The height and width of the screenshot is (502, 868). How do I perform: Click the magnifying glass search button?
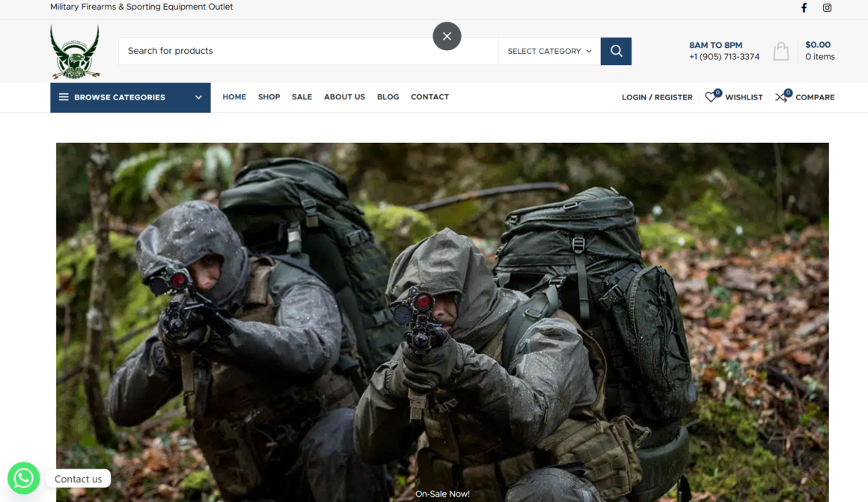(616, 51)
